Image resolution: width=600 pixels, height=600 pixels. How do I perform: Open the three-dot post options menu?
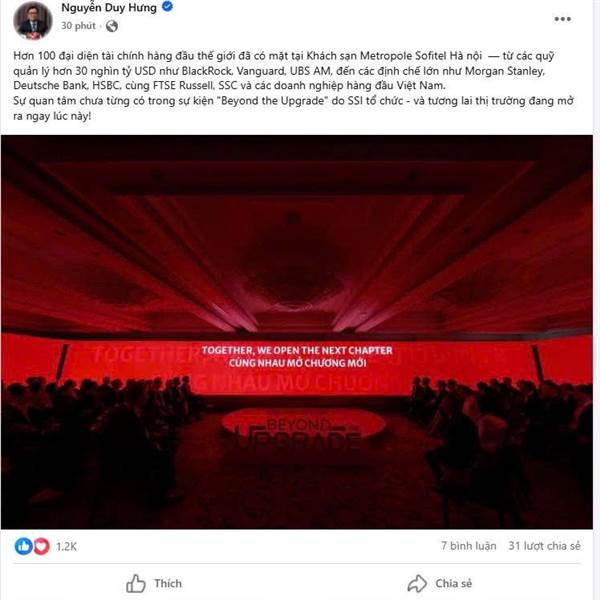pyautogui.click(x=562, y=19)
